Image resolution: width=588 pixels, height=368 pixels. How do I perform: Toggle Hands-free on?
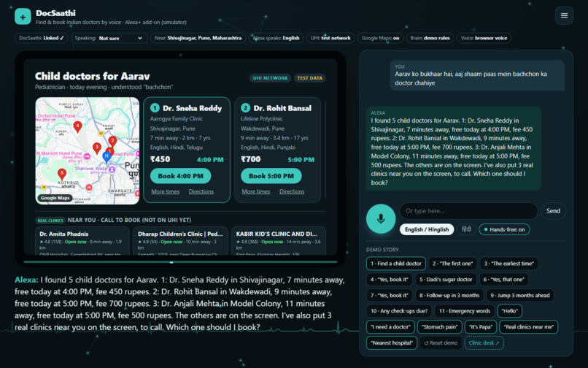coord(504,229)
